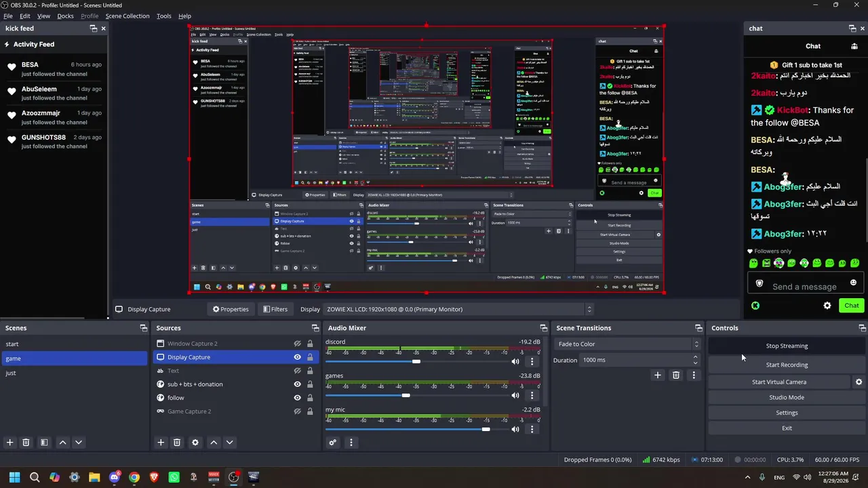
Task: Open the Tools menu
Action: pyautogui.click(x=164, y=16)
